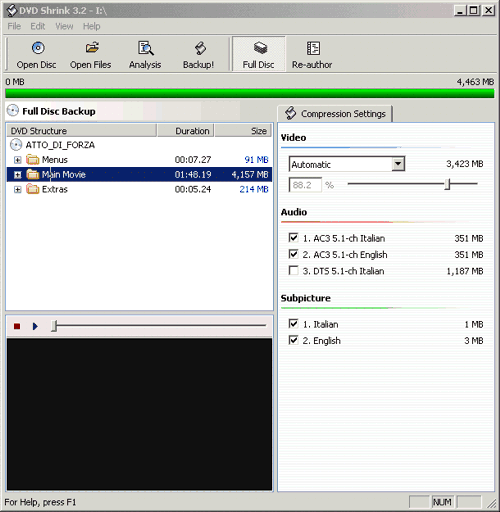Open the File menu
The width and height of the screenshot is (500, 512).
[x=14, y=26]
